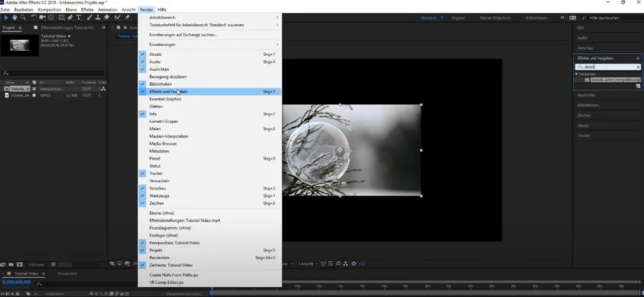Screen dimensions: 644x297
Task: Choose Lumetri-Scopes from Fenster menu
Action: pos(210,121)
